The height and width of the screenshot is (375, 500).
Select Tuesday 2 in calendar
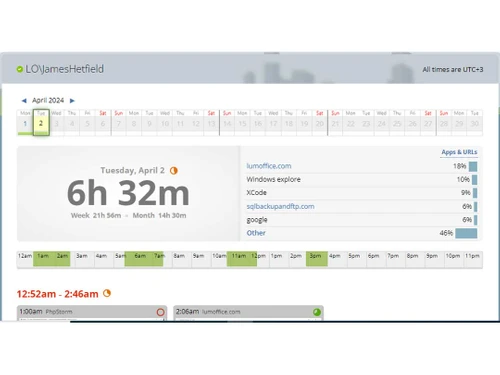(41, 123)
